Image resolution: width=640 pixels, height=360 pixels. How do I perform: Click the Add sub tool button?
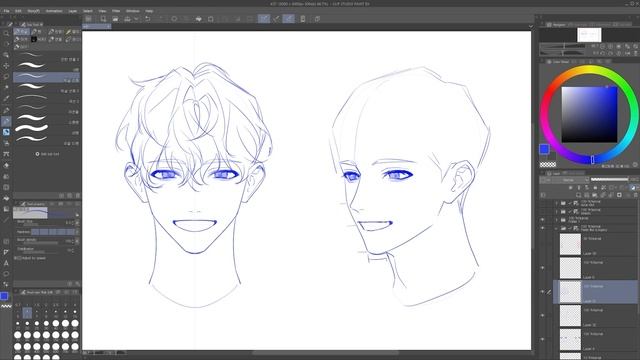(47, 154)
